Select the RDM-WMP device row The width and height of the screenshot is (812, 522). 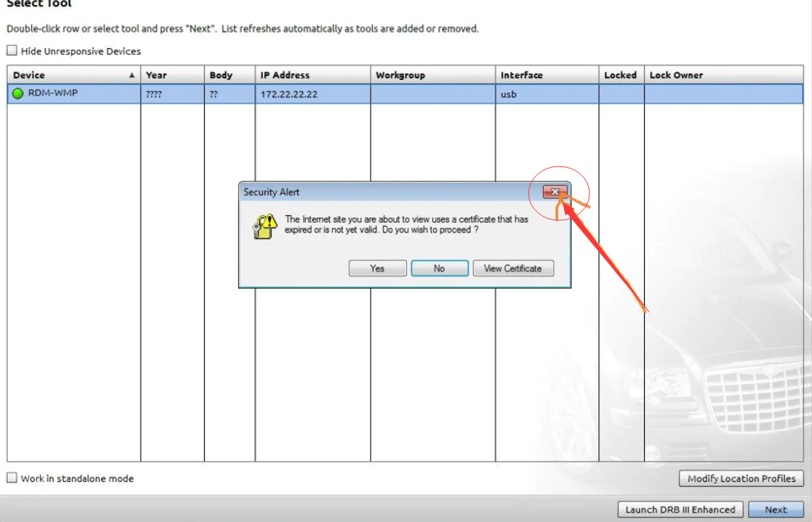405,93
